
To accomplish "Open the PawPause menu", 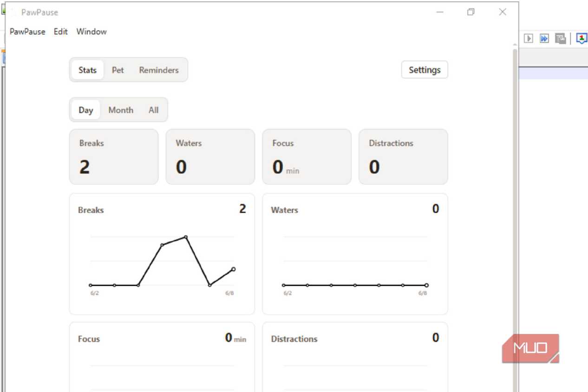I will tap(27, 32).
